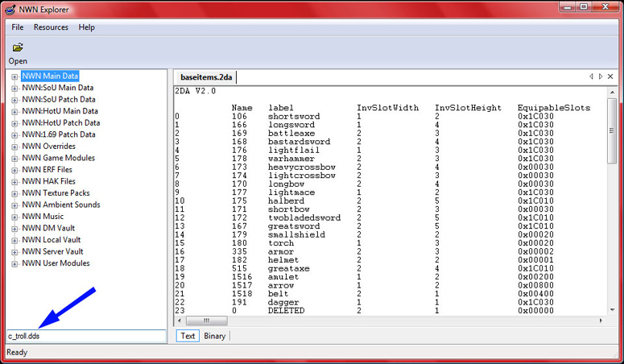This screenshot has width=624, height=364.
Task: Expand the NWN:SoU Patch Data node
Action: coord(14,100)
